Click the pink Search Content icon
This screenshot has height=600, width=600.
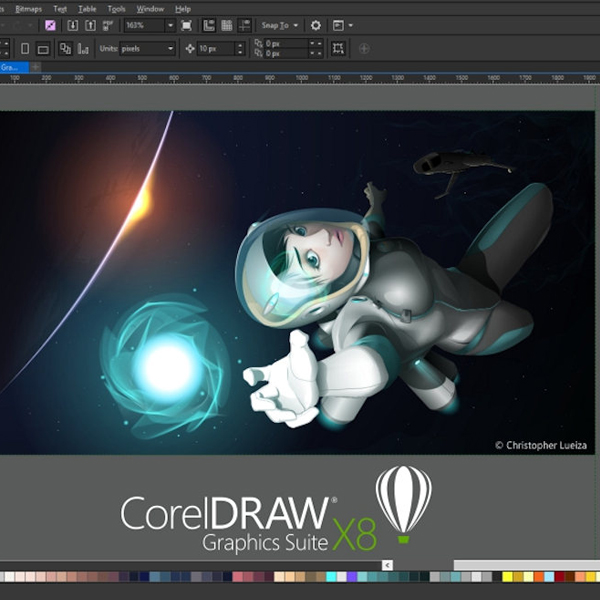coord(50,25)
